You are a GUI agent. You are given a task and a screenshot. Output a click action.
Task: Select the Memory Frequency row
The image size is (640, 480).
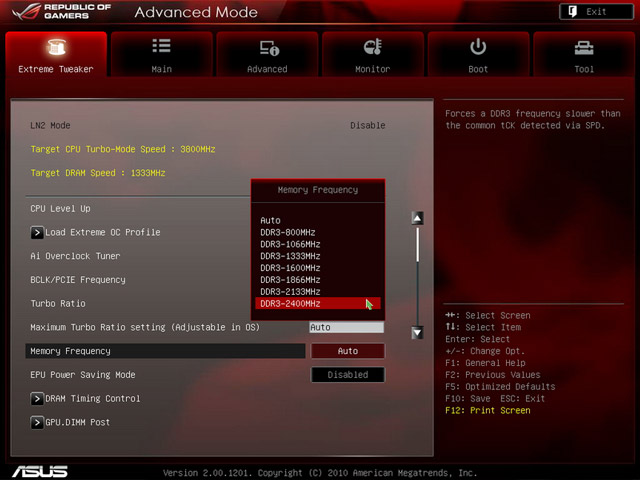165,351
